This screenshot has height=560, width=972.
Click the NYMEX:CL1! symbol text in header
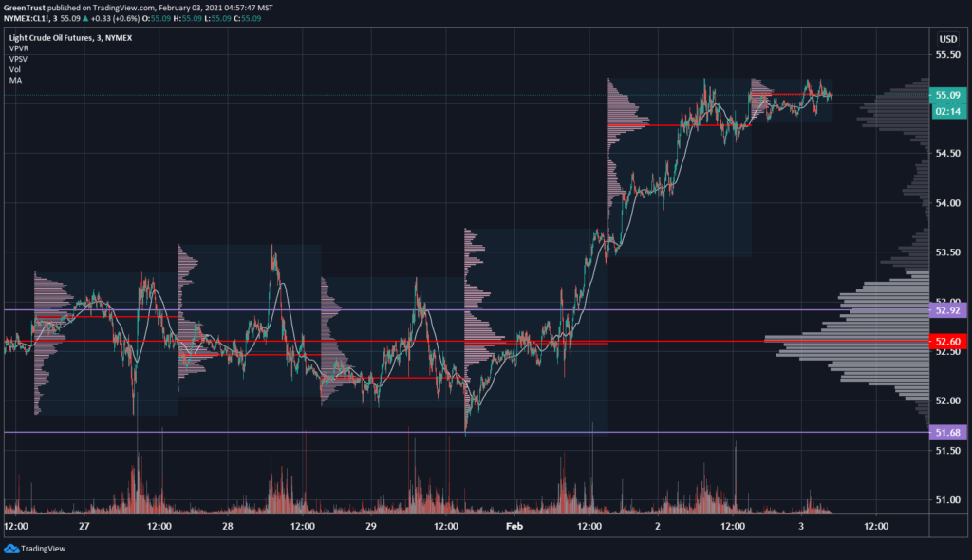[26, 19]
